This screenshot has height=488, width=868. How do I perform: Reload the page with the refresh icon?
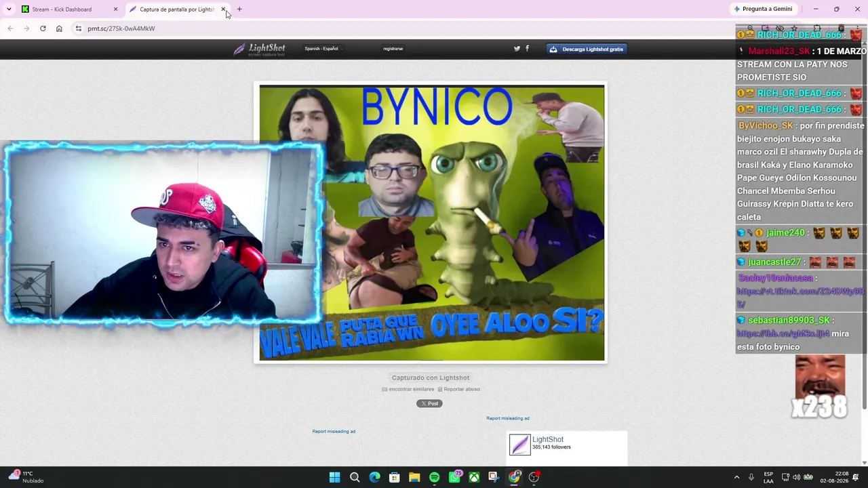43,28
